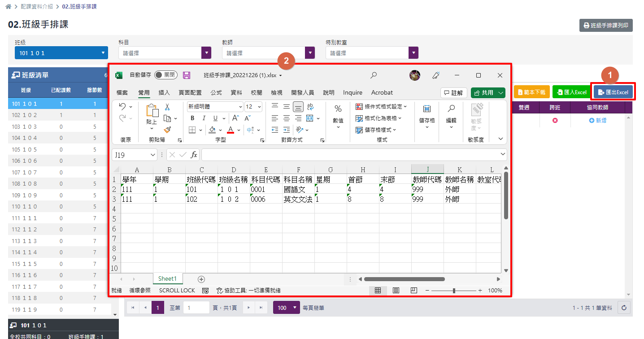The height and width of the screenshot is (339, 644).
Task: Switch to the 公式 Formulas tab
Action: (x=216, y=93)
